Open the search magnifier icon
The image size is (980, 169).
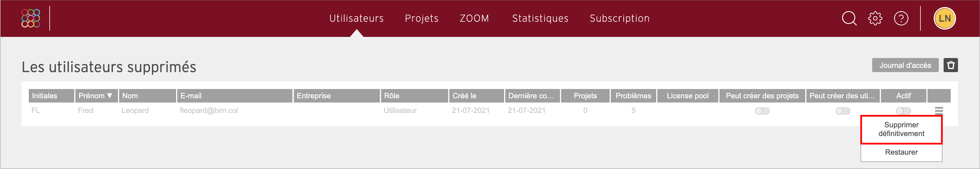[849, 18]
